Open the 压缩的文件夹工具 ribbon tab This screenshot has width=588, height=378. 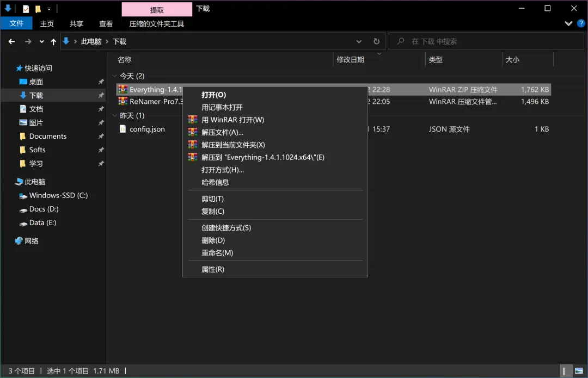click(x=157, y=23)
